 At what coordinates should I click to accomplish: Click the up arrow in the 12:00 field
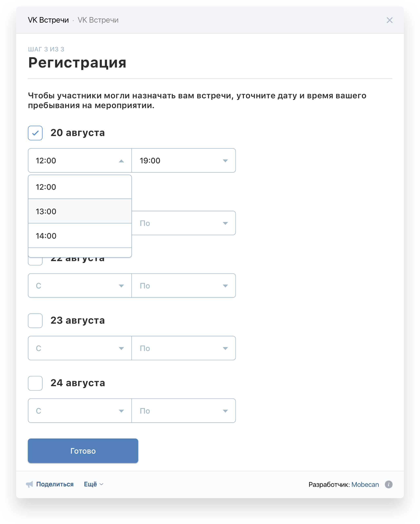121,161
